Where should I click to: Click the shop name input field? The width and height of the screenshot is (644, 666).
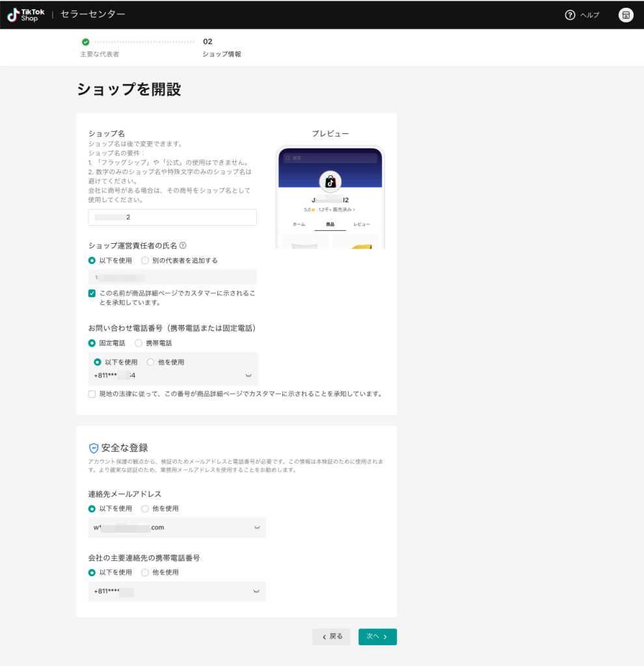172,217
